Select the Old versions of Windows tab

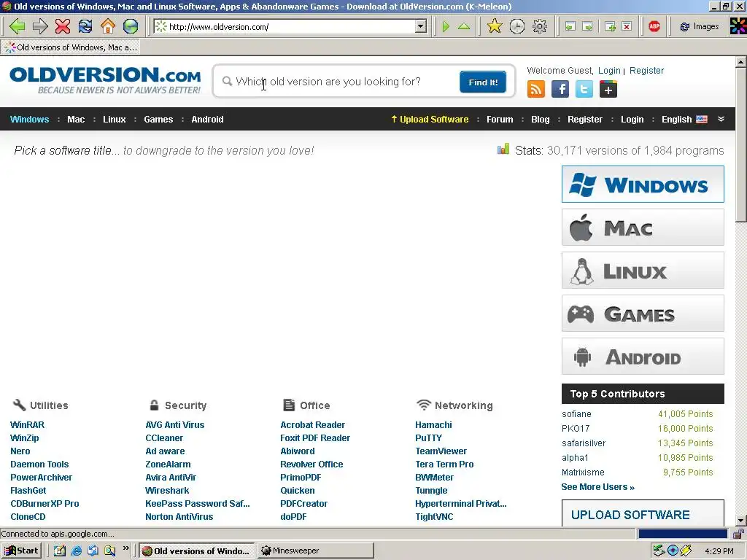coord(71,47)
